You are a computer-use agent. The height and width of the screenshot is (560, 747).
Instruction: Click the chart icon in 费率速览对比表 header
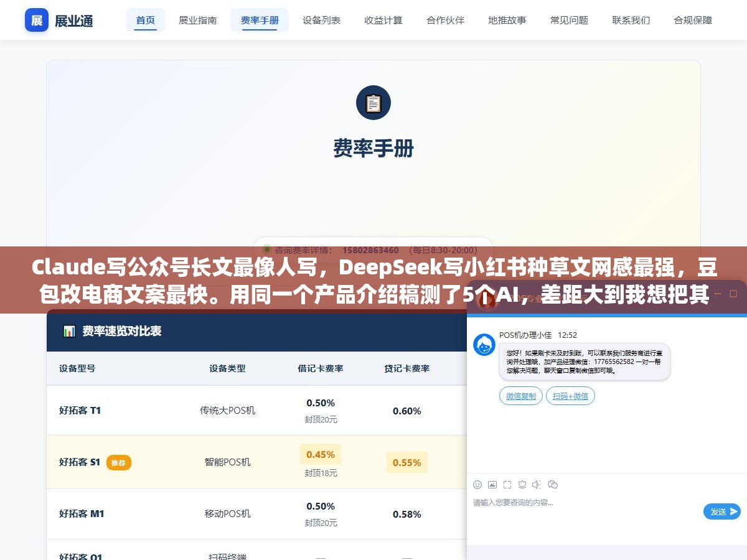69,331
